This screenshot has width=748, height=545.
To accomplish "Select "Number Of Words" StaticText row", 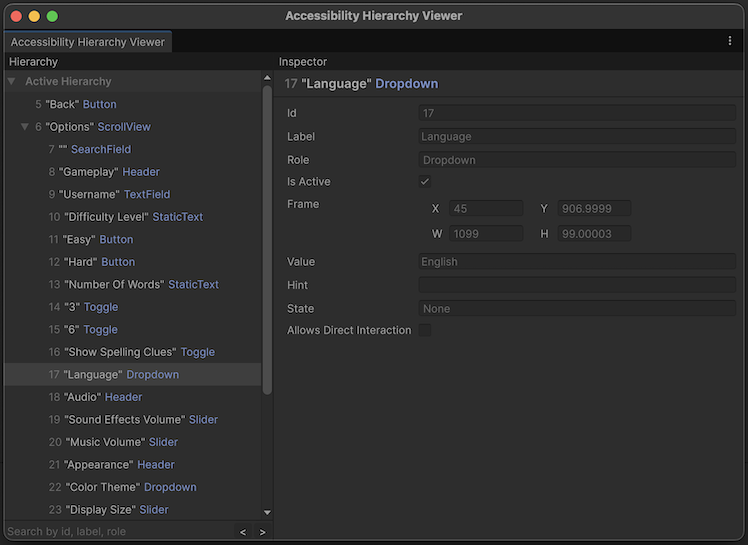I will 133,284.
